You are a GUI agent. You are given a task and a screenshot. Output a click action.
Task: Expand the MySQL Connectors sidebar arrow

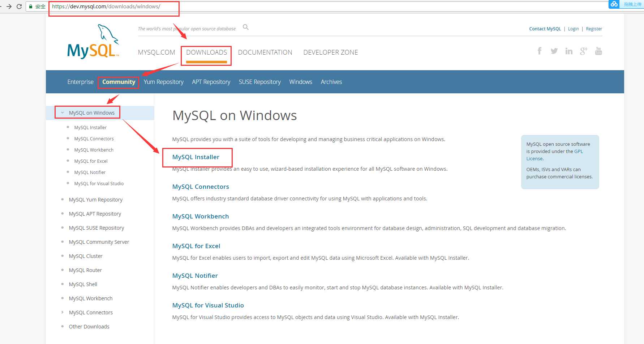click(63, 312)
